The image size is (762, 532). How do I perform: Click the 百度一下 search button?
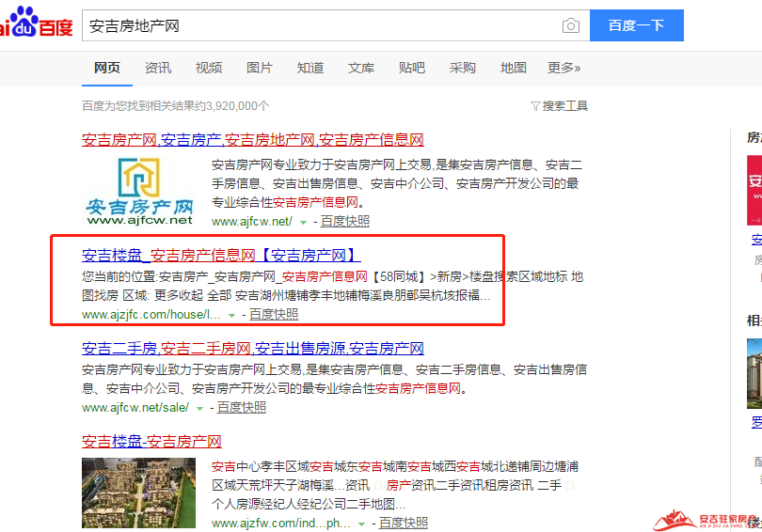[637, 25]
